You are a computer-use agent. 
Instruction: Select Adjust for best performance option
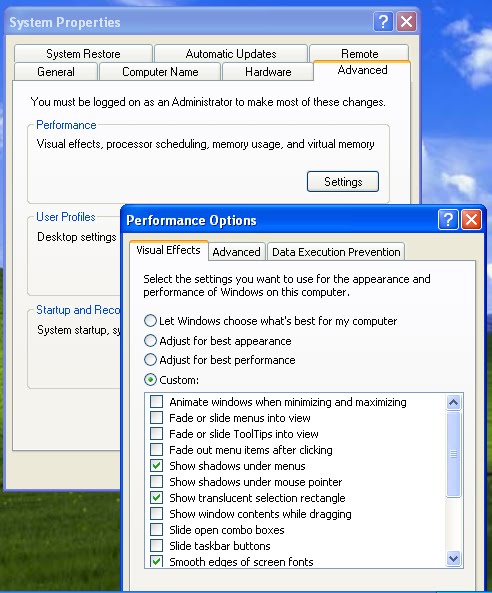(151, 360)
